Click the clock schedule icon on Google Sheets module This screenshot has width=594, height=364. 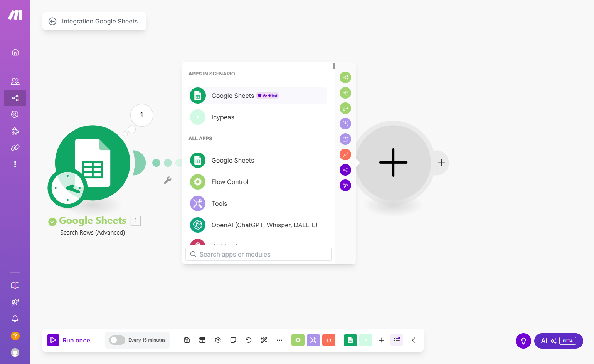(67, 189)
